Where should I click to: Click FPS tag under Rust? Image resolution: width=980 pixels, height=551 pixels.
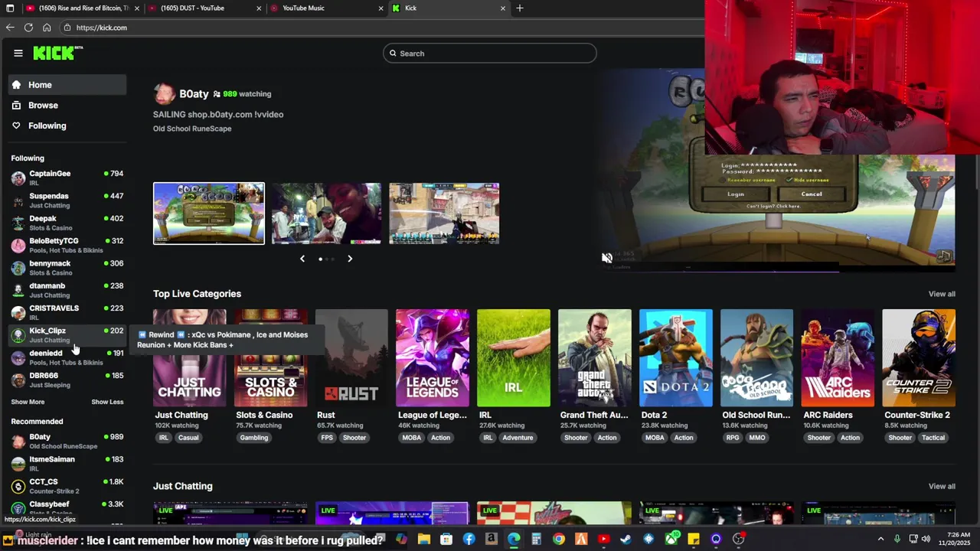(327, 438)
